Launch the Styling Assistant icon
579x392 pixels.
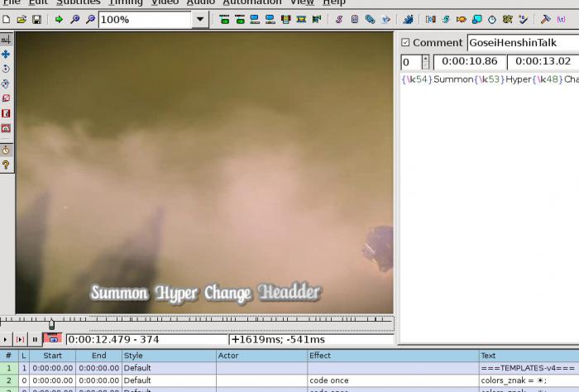coord(446,19)
